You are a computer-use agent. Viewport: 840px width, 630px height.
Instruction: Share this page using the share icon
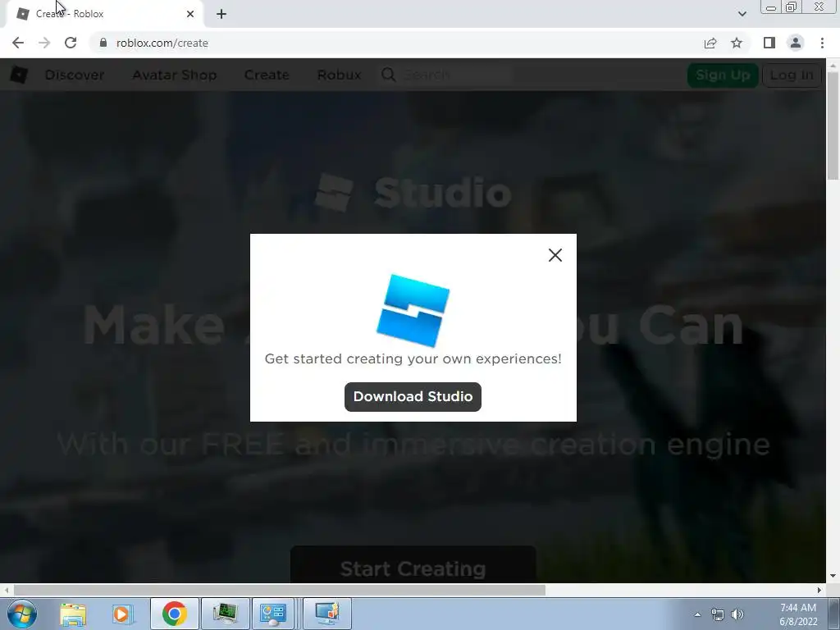(710, 43)
